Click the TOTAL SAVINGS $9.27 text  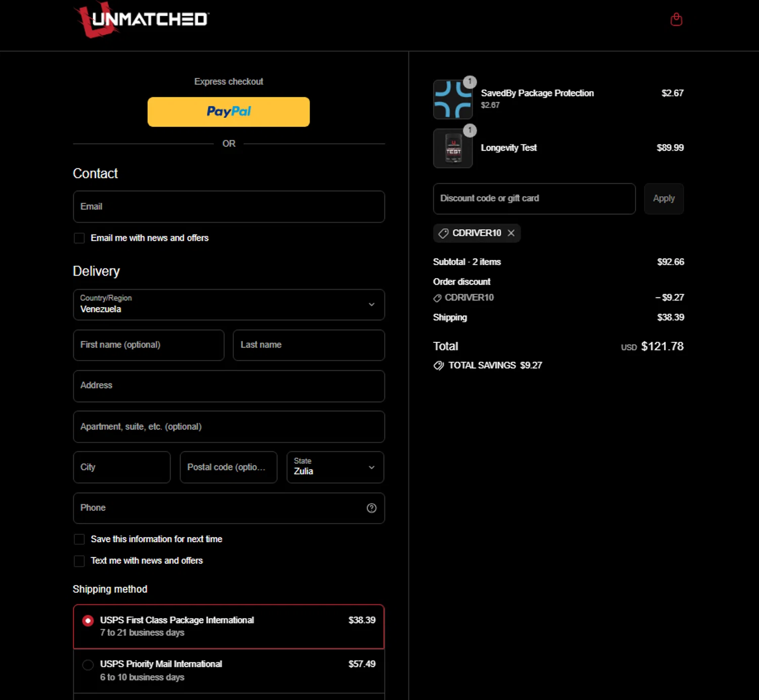[x=495, y=366]
